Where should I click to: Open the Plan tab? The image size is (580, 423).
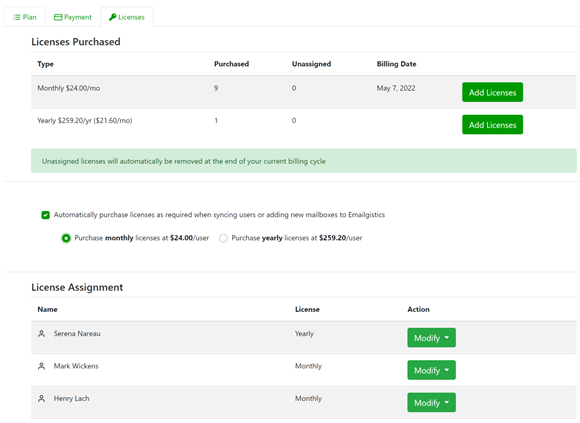[24, 17]
